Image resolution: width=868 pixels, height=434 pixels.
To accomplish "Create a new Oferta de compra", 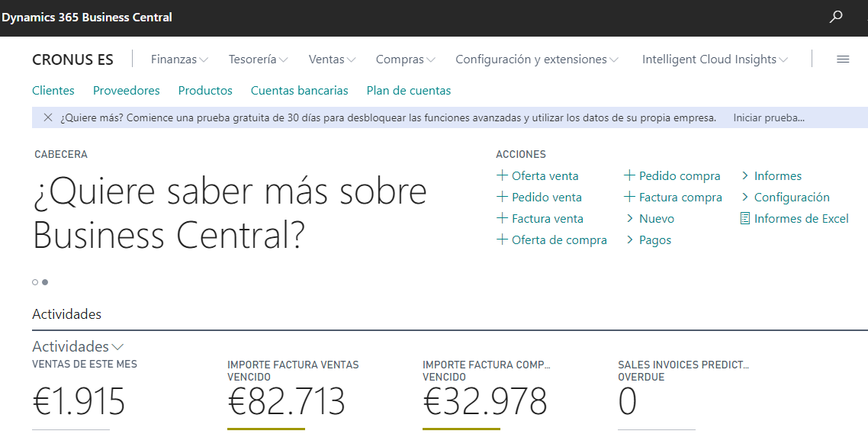I will [551, 240].
